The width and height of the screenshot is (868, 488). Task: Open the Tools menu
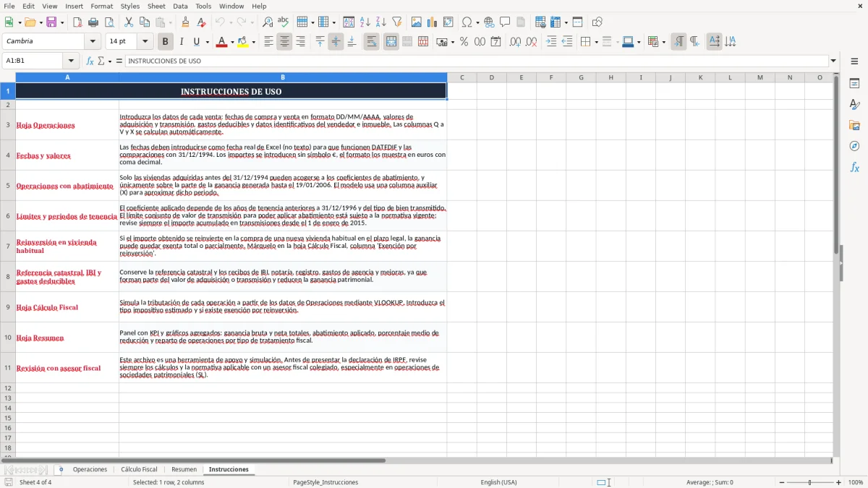coord(203,6)
